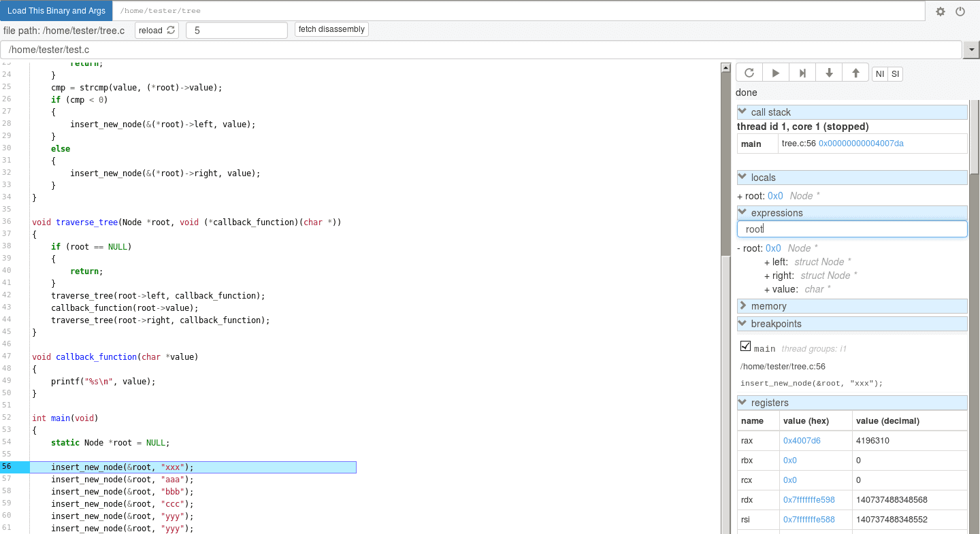Click the source code pane vertical scrollbar
Screen dimensions: 980x534
725,298
